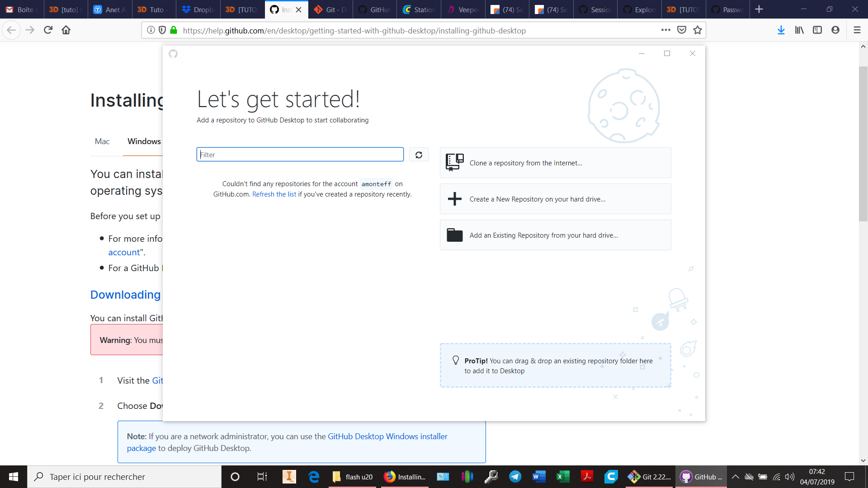The image size is (868, 488).
Task: Switch to the Anet A browser tab
Action: click(x=110, y=9)
